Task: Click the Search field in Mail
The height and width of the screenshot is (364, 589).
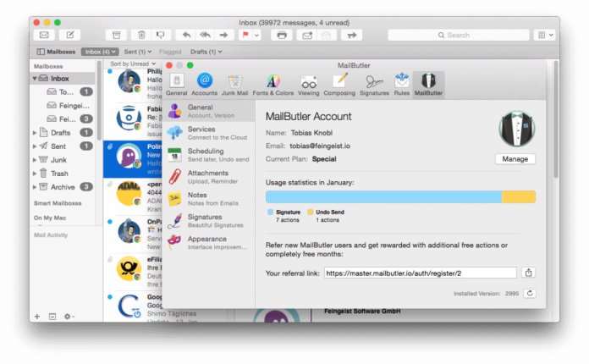Action: click(459, 35)
